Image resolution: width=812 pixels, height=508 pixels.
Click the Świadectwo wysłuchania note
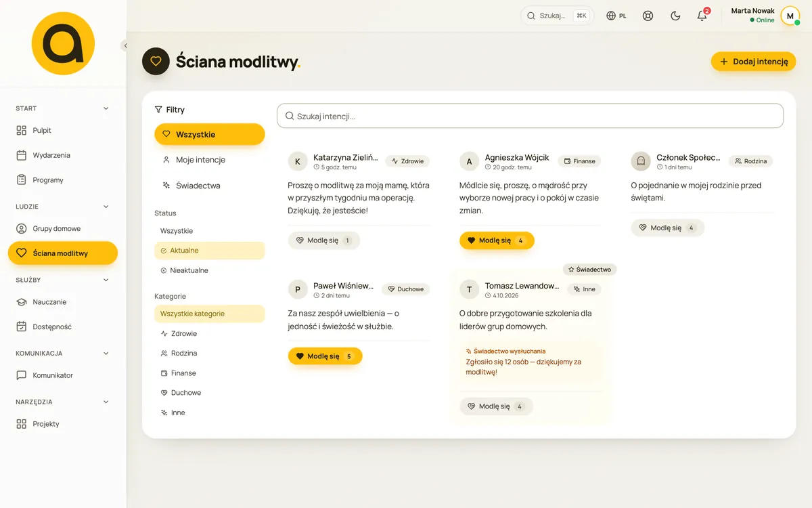click(530, 362)
